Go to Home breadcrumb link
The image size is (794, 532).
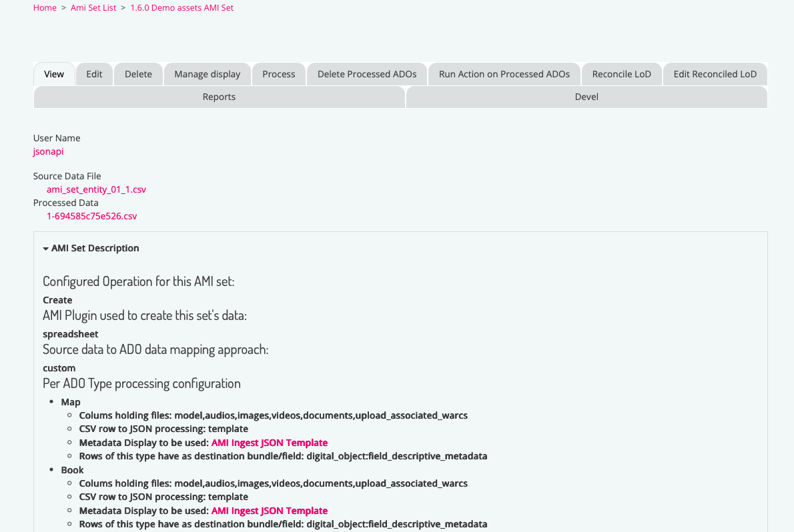[x=45, y=8]
